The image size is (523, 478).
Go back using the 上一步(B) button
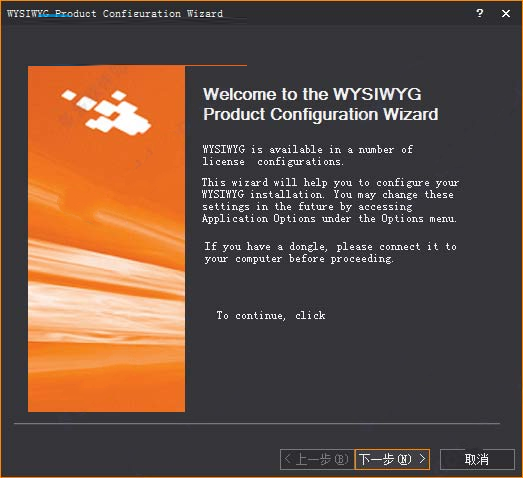[x=317, y=459]
